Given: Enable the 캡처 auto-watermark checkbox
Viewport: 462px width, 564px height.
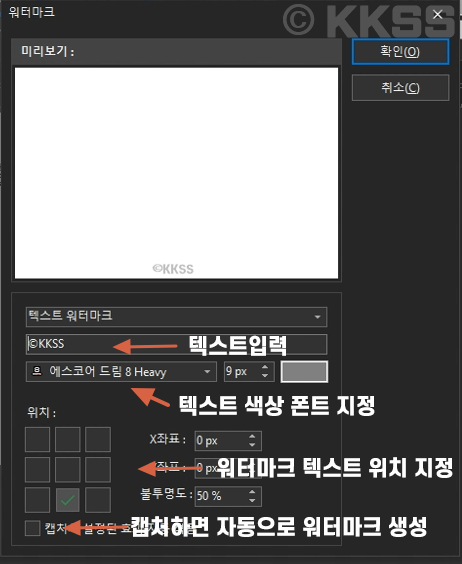Looking at the screenshot, I should [33, 528].
